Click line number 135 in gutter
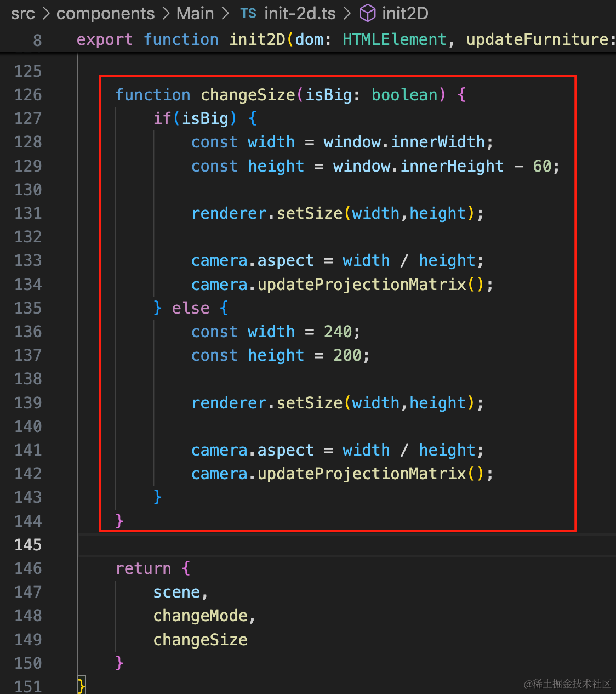Image resolution: width=616 pixels, height=694 pixels. click(28, 308)
